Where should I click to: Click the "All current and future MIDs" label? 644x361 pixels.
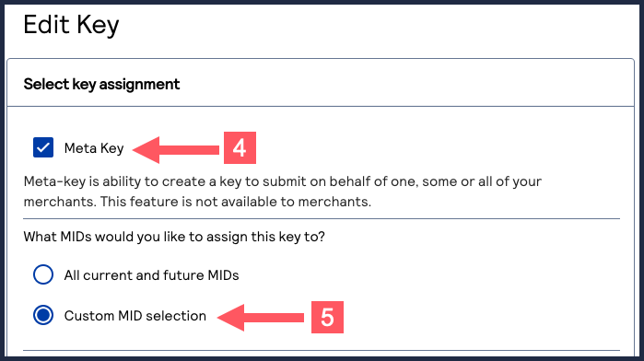[151, 275]
